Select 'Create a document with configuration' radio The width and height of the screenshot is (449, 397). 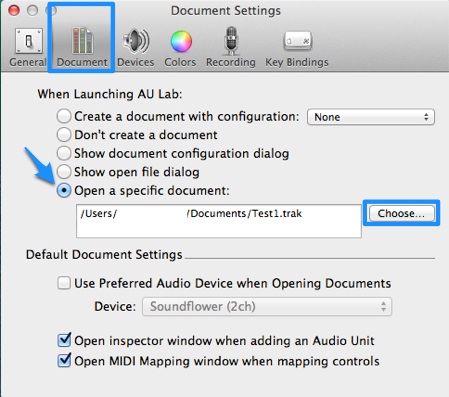pyautogui.click(x=64, y=116)
